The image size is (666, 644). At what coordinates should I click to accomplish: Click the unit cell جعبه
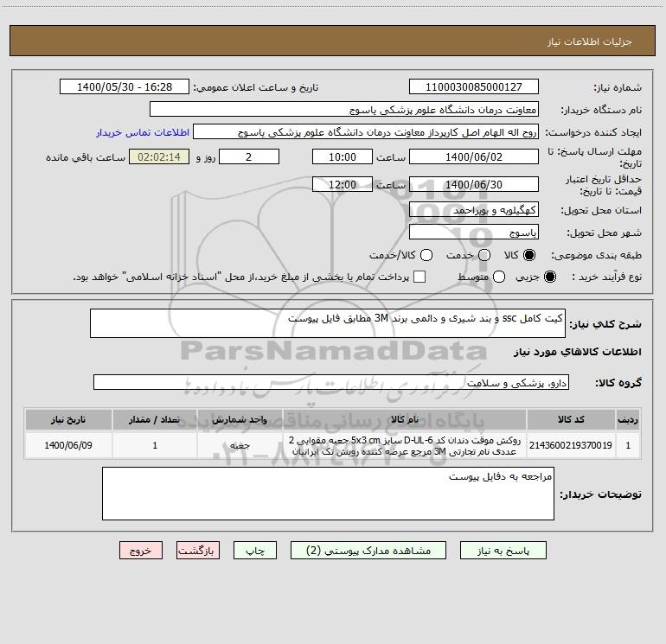pos(240,445)
